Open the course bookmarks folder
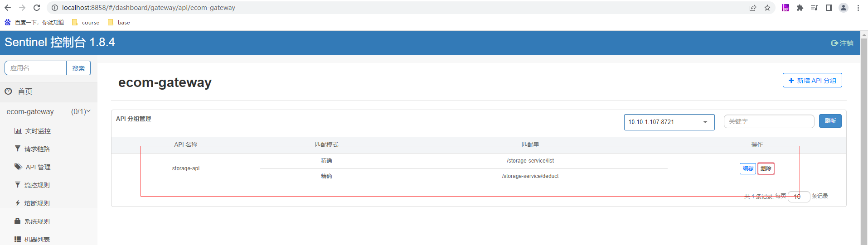The width and height of the screenshot is (868, 245). [86, 22]
